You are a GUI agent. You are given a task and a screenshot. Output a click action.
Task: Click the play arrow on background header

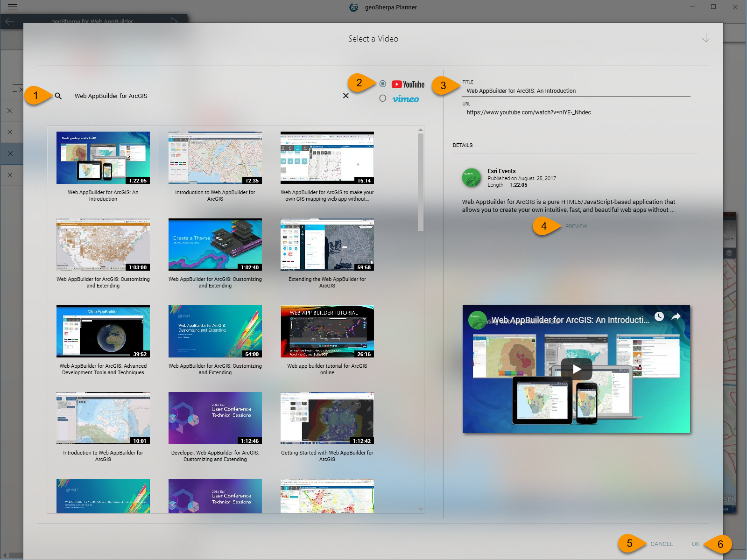(174, 21)
